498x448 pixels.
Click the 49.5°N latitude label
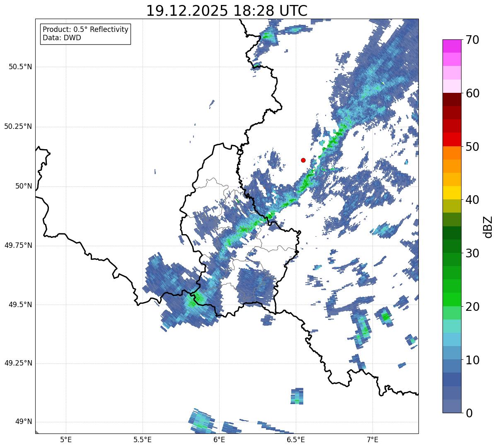pos(20,305)
